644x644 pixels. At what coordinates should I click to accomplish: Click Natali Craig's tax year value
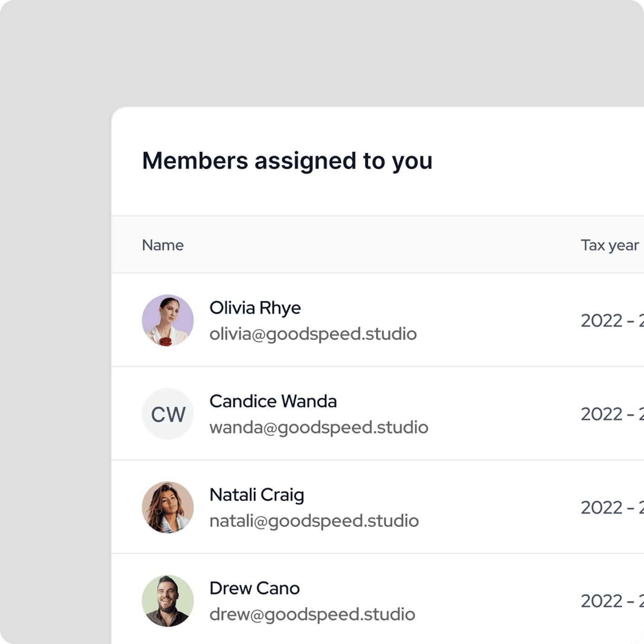click(x=611, y=508)
